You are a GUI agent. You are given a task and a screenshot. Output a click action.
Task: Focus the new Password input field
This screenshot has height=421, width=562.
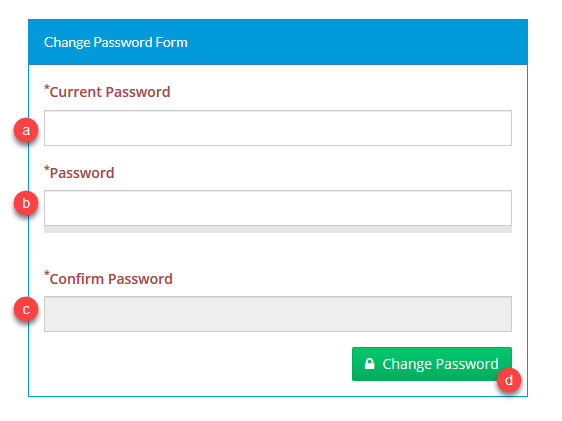[278, 208]
